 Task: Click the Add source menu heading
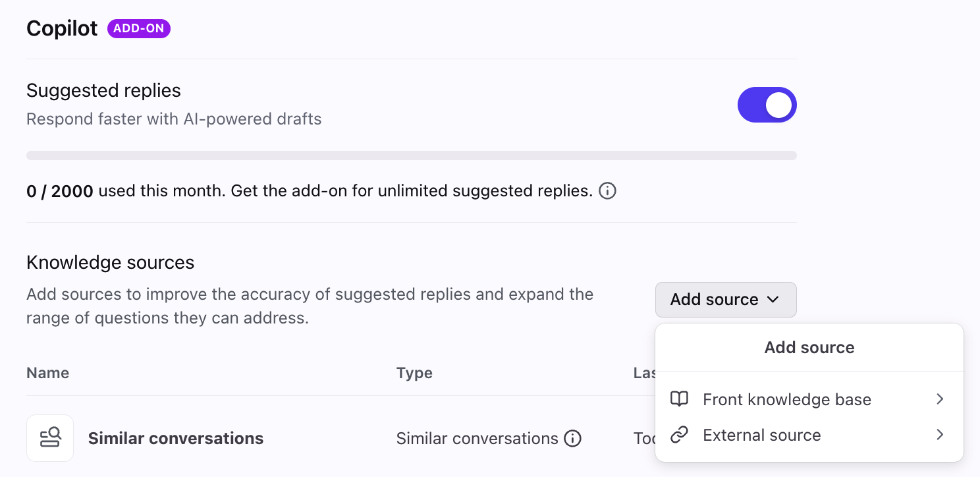[809, 347]
